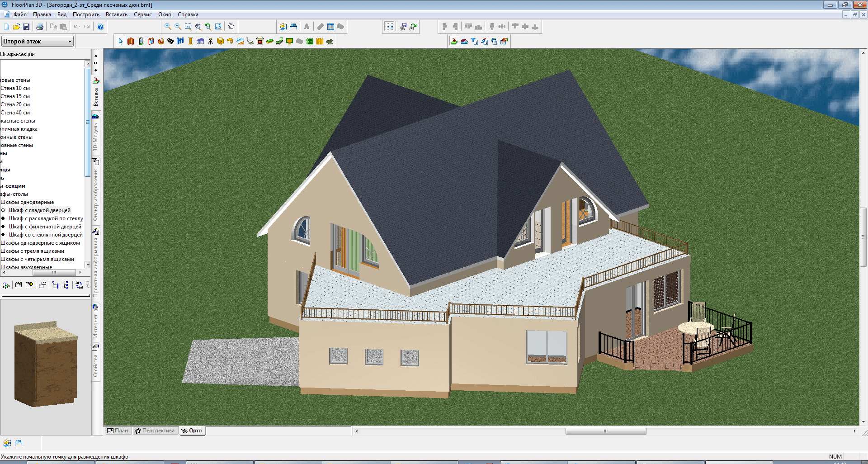
Task: Select Стена 10 см in the list
Action: click(x=15, y=88)
